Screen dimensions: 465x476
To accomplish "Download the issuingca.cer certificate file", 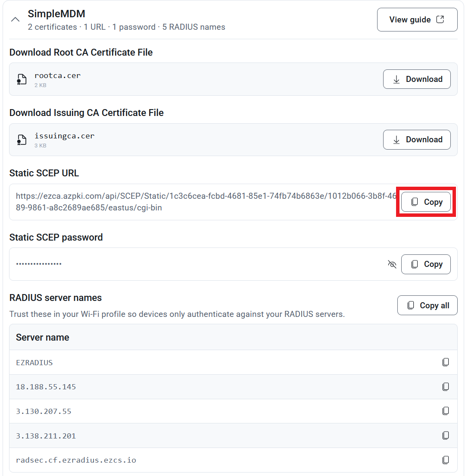I will pos(417,140).
